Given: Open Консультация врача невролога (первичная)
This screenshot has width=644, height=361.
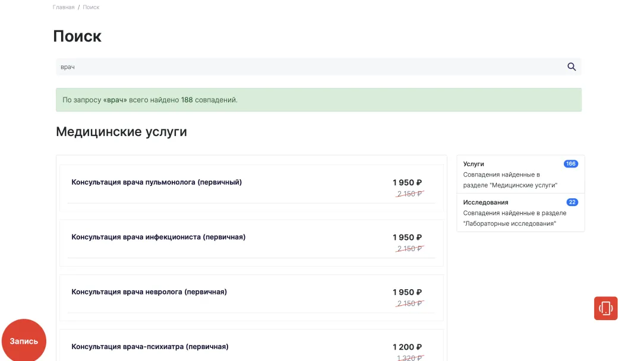Looking at the screenshot, I should point(149,292).
